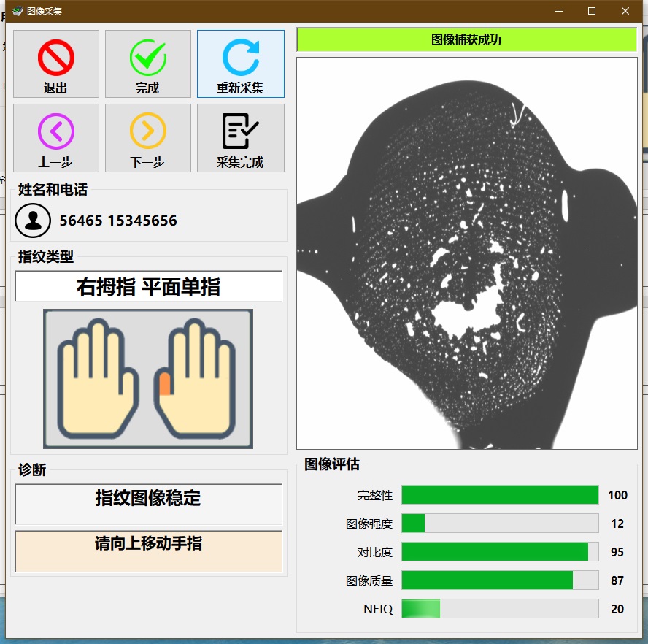
Task: Maximize the 图像采集 window
Action: point(592,11)
